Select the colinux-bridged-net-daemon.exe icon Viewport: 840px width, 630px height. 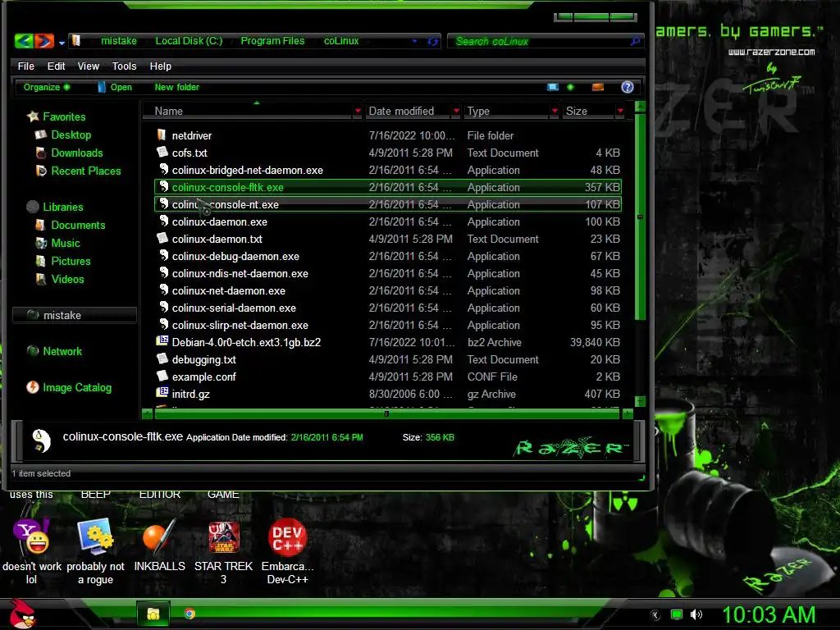163,169
